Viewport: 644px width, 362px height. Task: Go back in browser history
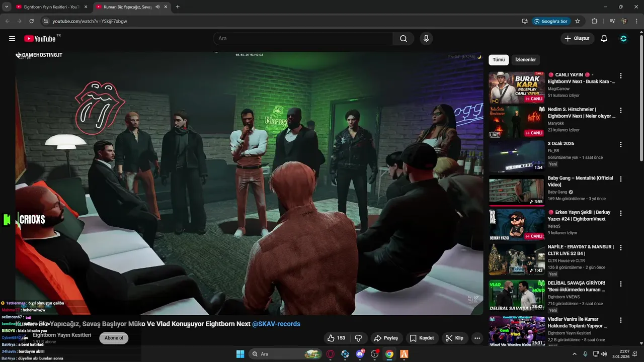7,21
